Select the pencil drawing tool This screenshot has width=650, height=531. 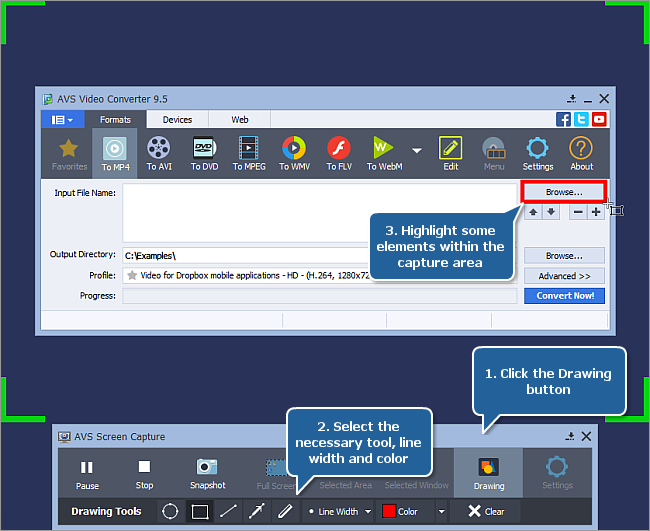(x=285, y=512)
